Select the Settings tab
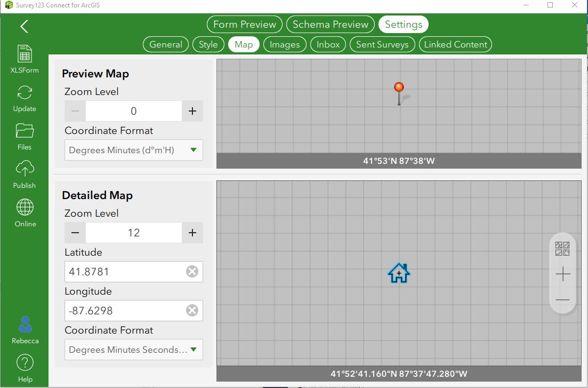 tap(404, 25)
